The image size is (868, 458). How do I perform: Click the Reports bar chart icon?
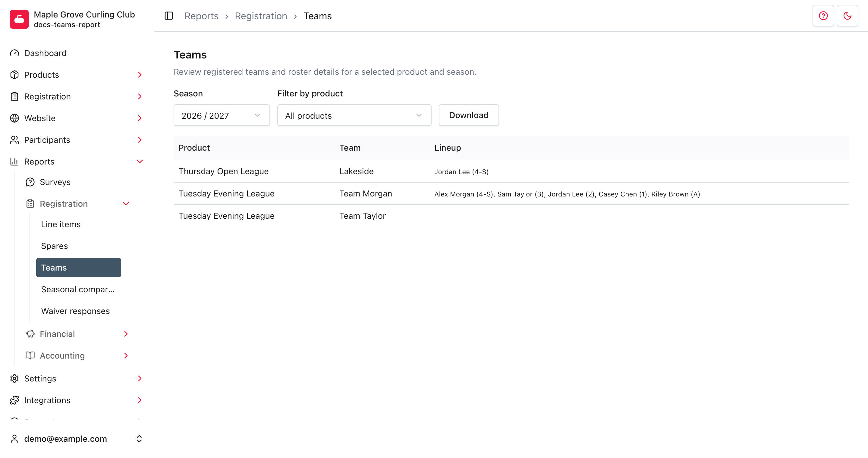14,162
